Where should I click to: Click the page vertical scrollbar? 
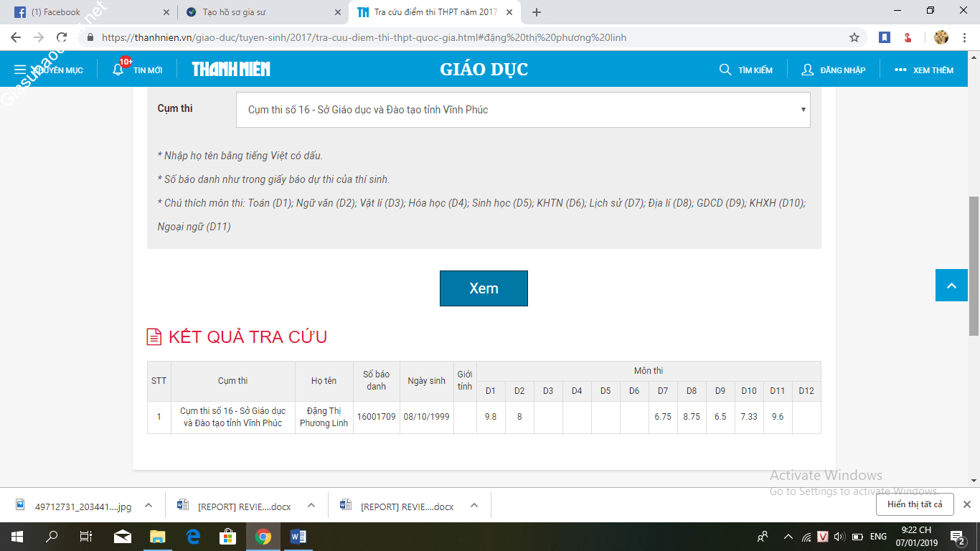pos(974,265)
